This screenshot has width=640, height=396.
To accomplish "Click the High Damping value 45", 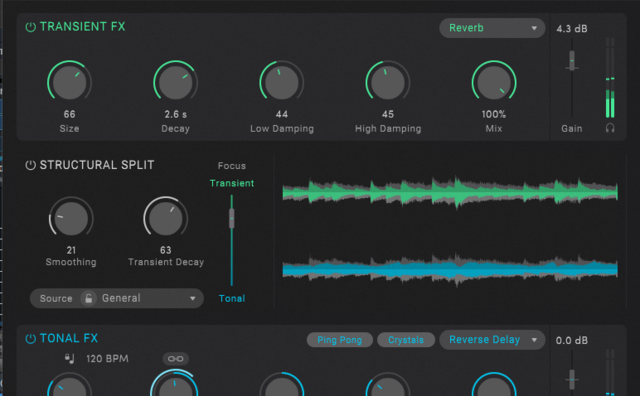I will pos(388,114).
